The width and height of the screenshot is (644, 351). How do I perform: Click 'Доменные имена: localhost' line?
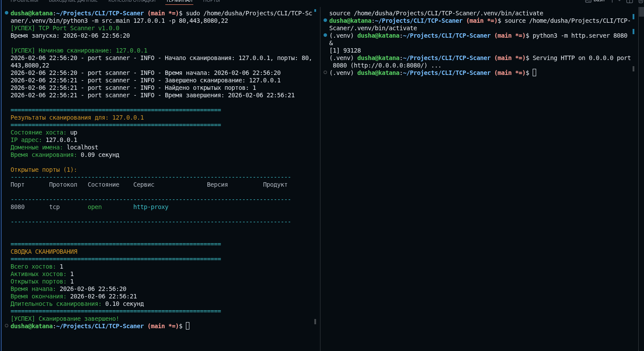[x=54, y=147]
